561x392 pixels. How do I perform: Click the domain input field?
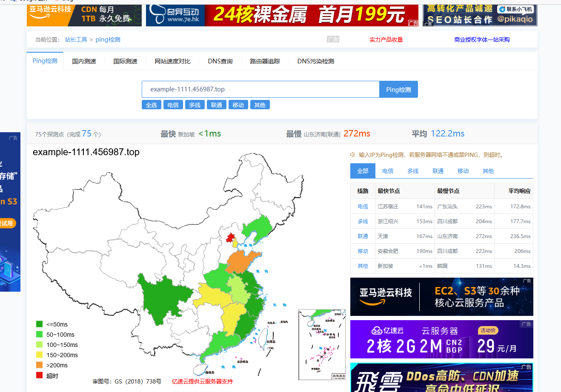tap(260, 89)
